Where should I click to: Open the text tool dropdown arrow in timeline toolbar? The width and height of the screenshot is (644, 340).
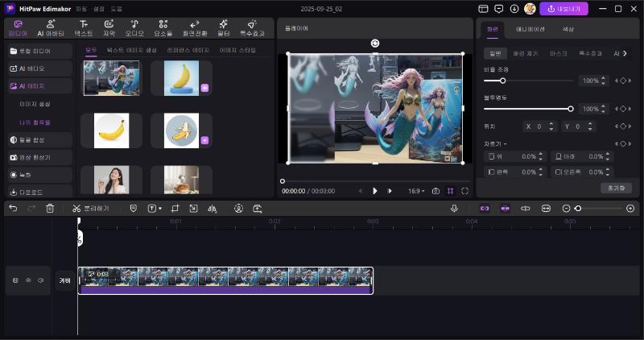(160, 209)
